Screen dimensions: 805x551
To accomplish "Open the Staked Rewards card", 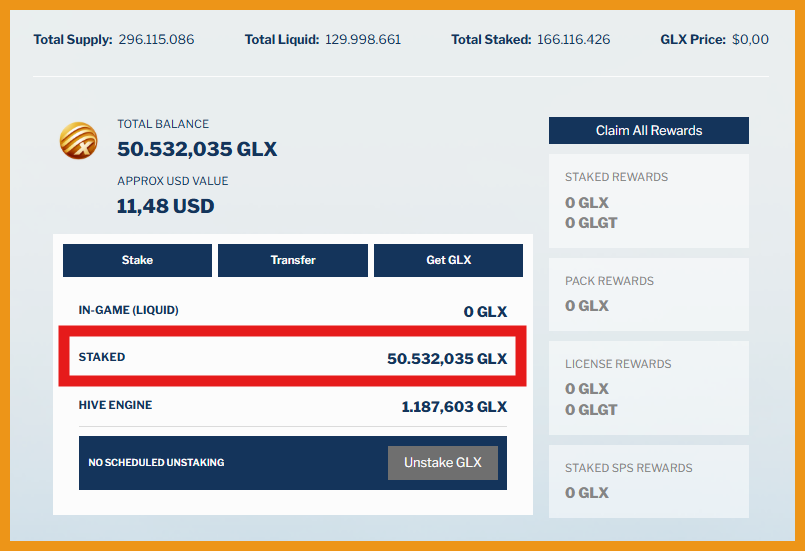I will point(648,200).
